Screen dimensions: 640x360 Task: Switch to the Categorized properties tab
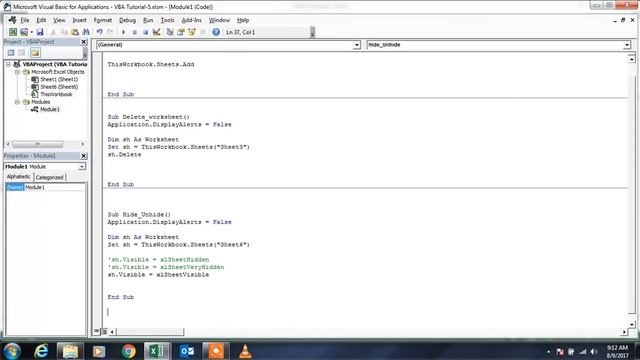49,177
